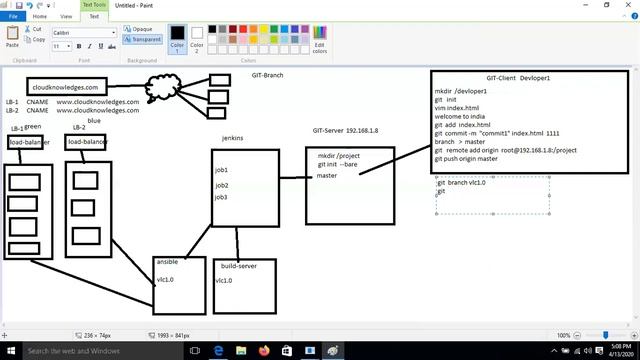The image size is (640, 360).
Task: Pick the indigo palette swatch
Action: point(295,29)
